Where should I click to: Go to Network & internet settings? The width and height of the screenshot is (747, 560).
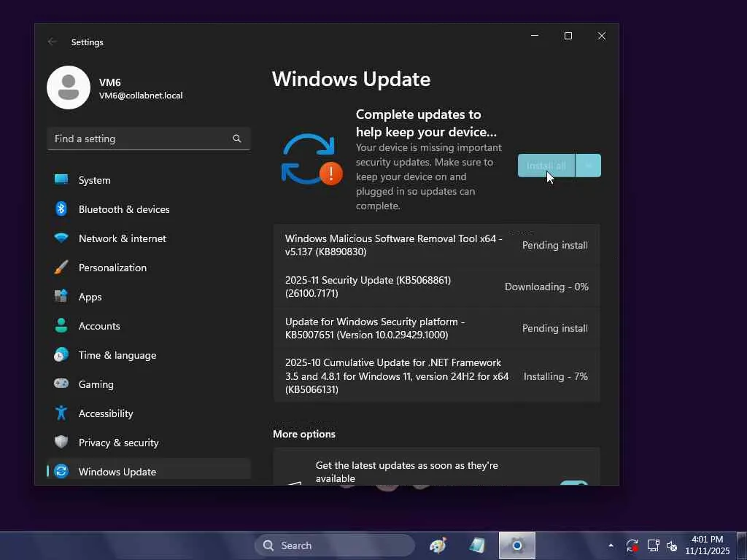[149, 238]
